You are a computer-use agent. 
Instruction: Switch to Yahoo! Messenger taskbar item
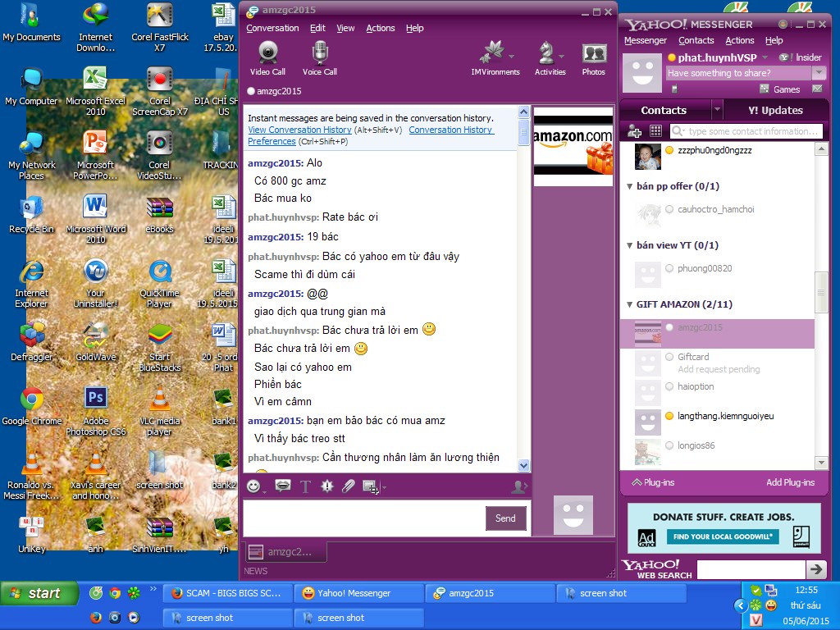359,593
